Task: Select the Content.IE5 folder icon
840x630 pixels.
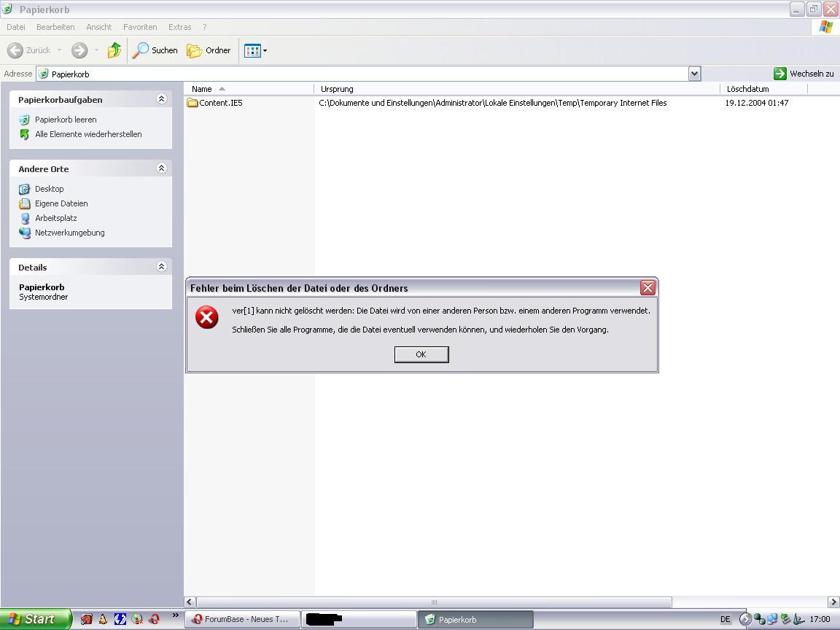Action: (x=192, y=103)
